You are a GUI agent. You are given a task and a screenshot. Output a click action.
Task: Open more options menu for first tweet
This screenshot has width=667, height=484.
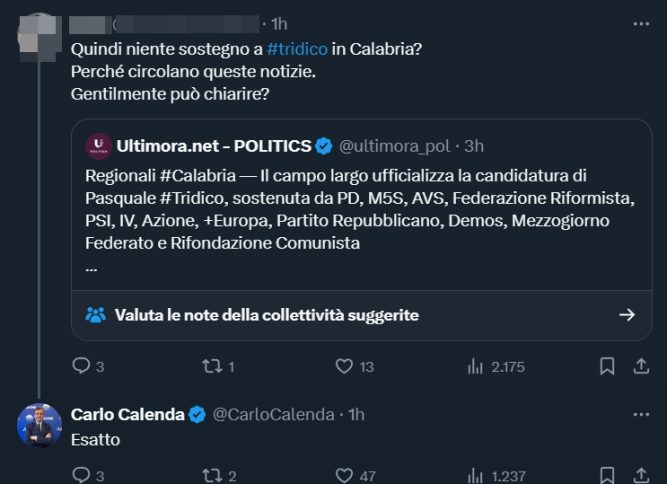[640, 22]
